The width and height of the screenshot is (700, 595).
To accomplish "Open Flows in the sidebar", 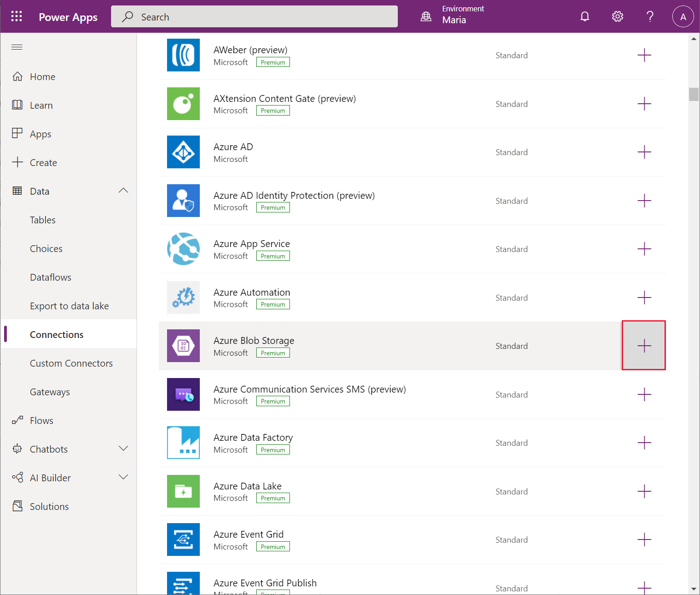I will click(x=68, y=420).
